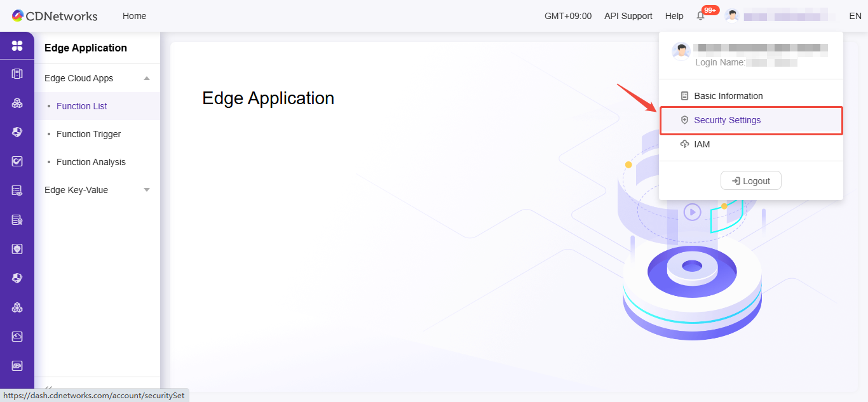Select Security Settings in account menu

[x=727, y=120]
